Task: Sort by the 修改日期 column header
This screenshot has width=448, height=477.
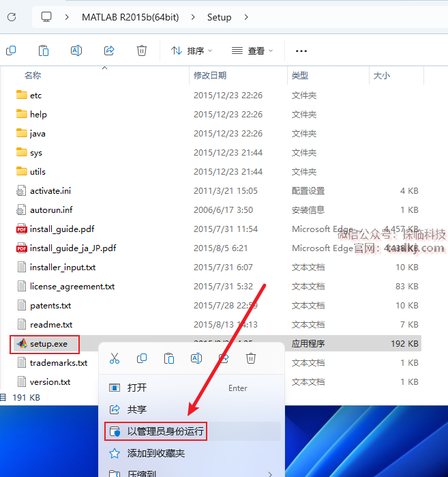Action: (x=210, y=75)
